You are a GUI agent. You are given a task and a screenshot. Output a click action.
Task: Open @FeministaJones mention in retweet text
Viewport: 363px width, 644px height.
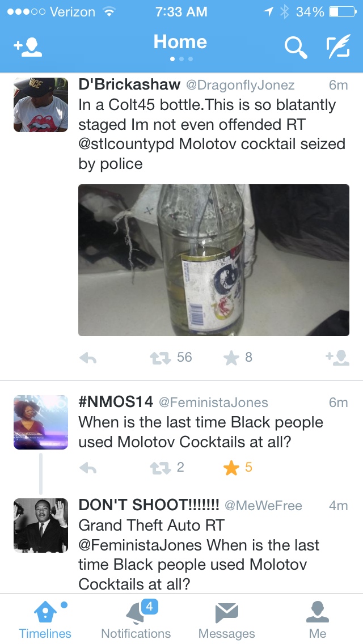click(140, 545)
